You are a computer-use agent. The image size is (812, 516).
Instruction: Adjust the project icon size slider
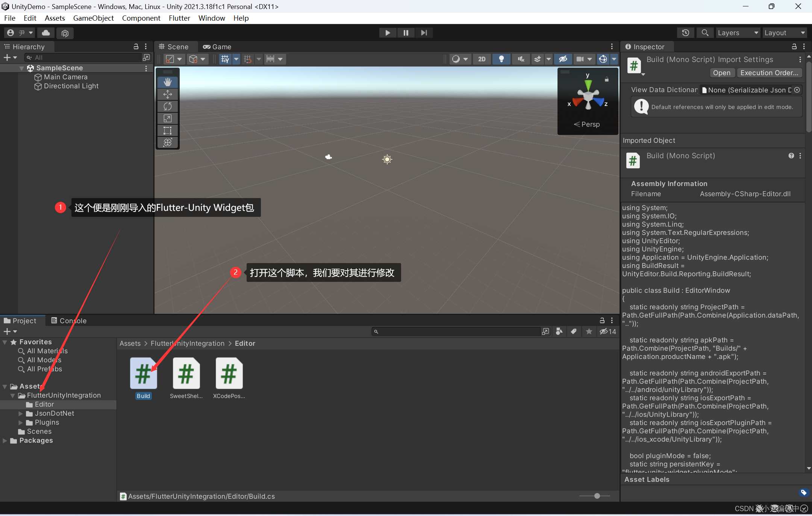[x=597, y=496]
